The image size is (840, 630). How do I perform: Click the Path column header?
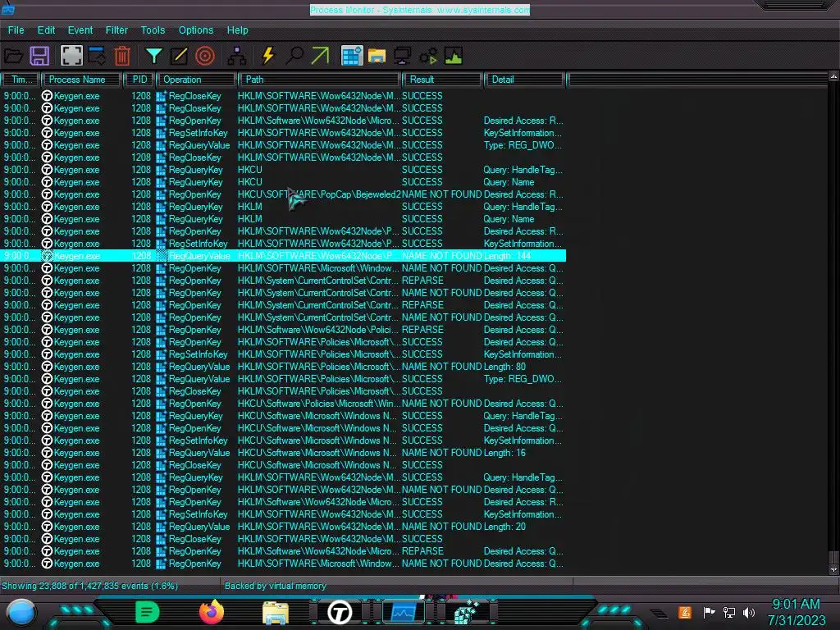click(320, 80)
